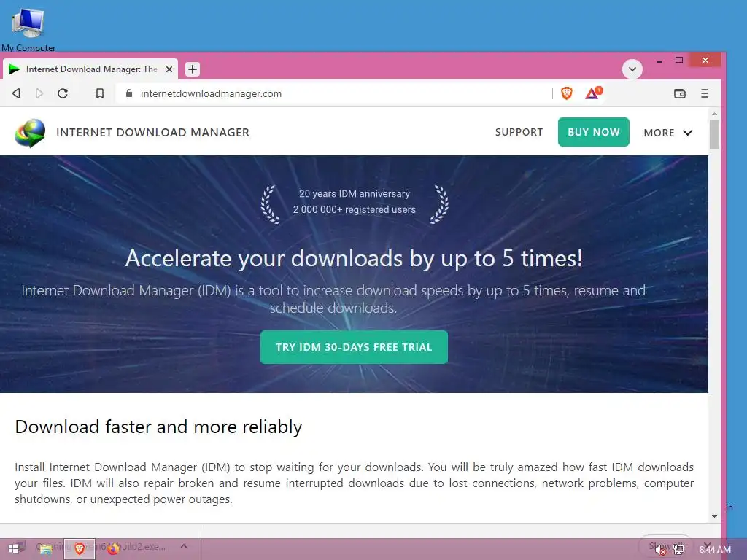Click the Firefox icon in the taskbar
This screenshot has height=560, width=747.
click(113, 549)
